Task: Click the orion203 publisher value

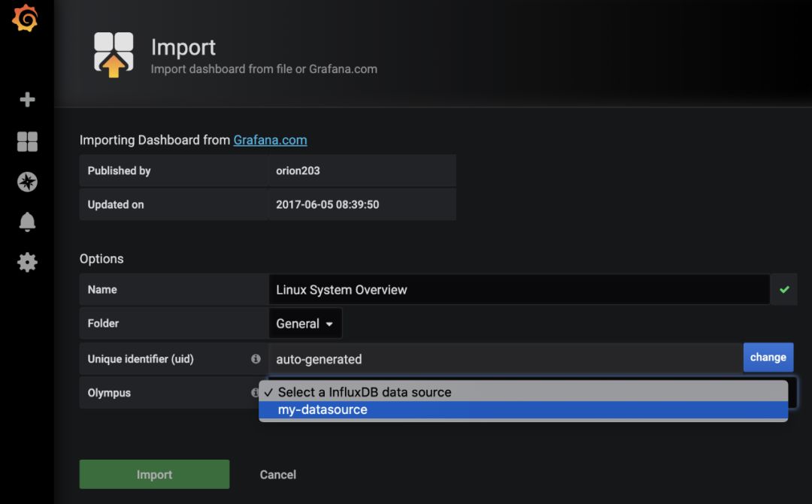Action: point(298,171)
